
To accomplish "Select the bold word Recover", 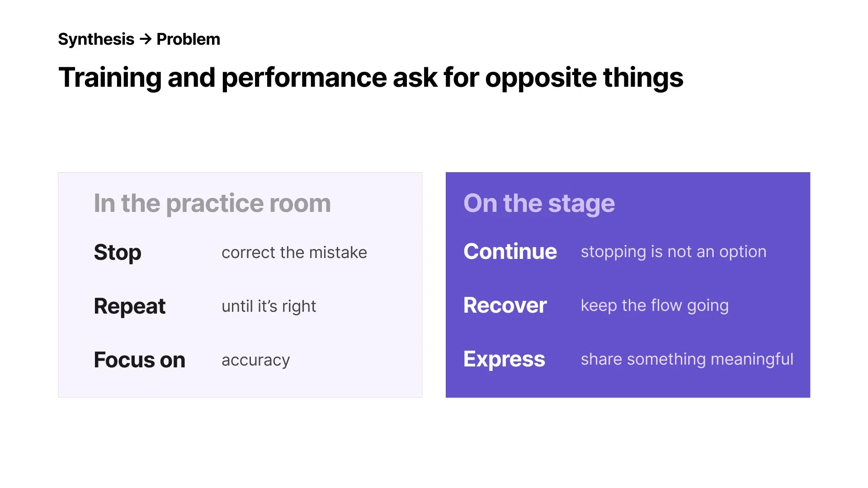I will [x=505, y=305].
